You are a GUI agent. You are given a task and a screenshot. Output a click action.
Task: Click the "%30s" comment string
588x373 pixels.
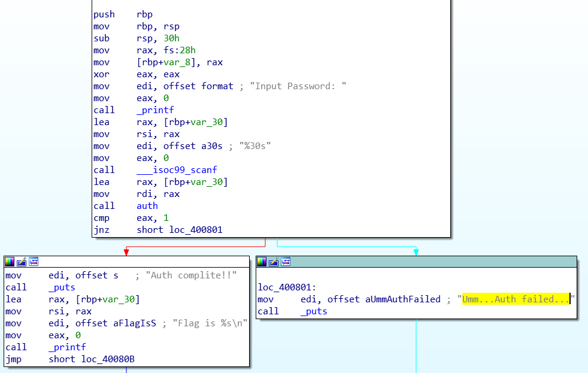coord(255,146)
